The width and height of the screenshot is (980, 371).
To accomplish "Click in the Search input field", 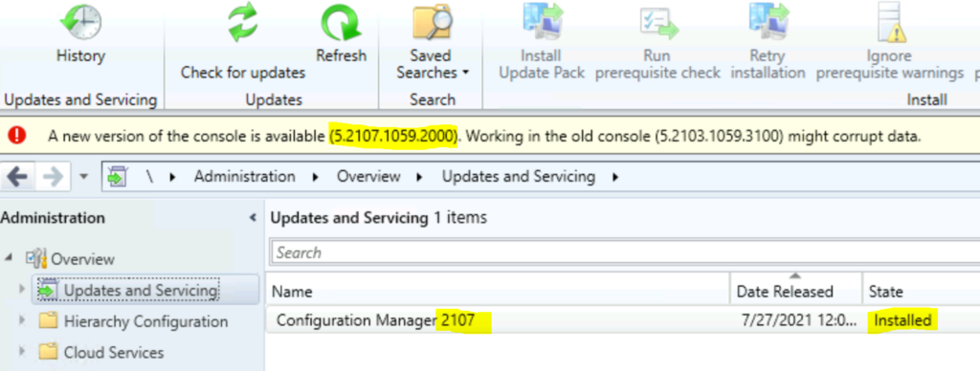I will click(625, 252).
